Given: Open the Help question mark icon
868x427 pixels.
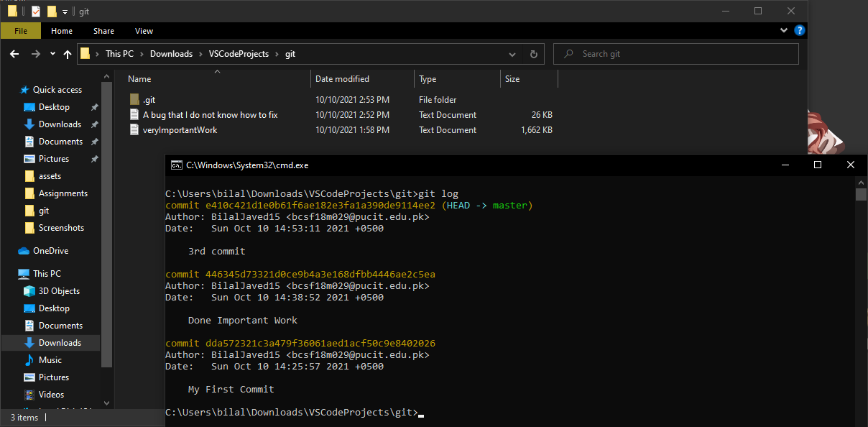Looking at the screenshot, I should 799,31.
